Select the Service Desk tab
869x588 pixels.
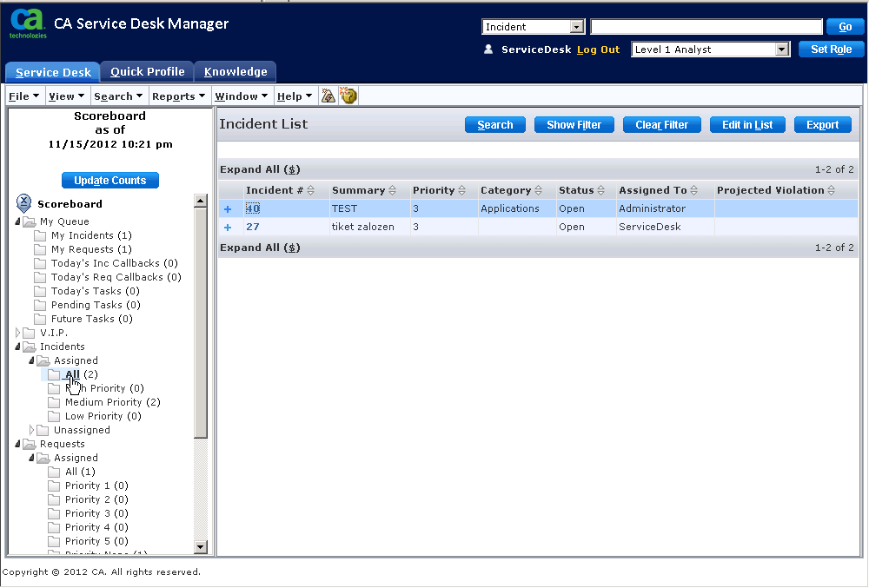[x=53, y=73]
